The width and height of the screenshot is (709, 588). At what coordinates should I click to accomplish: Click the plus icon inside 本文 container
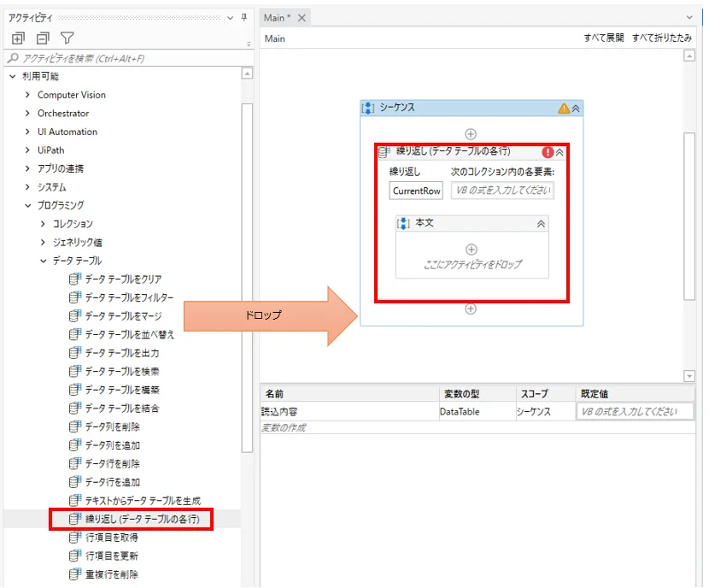[471, 250]
